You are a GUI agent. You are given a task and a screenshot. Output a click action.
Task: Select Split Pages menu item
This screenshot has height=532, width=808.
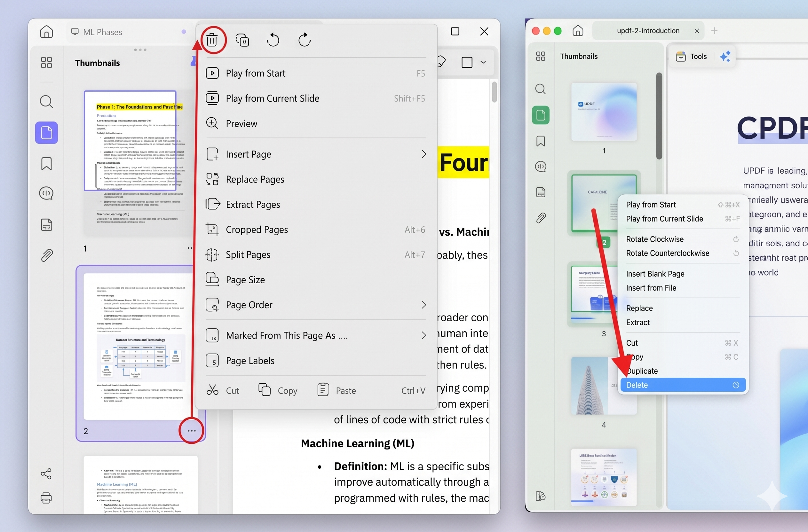[x=316, y=254]
